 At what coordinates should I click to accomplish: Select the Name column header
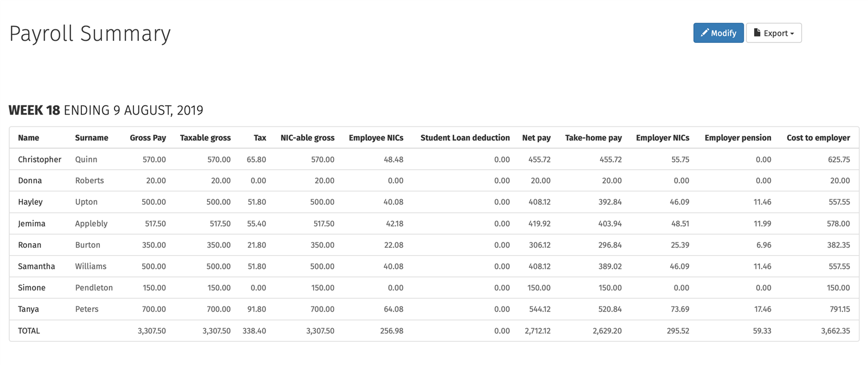coord(28,138)
